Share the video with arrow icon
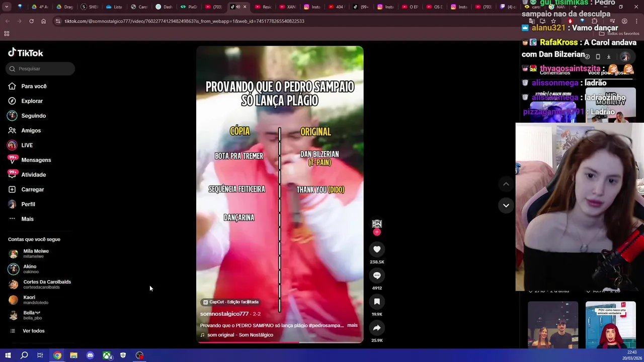 tap(377, 328)
